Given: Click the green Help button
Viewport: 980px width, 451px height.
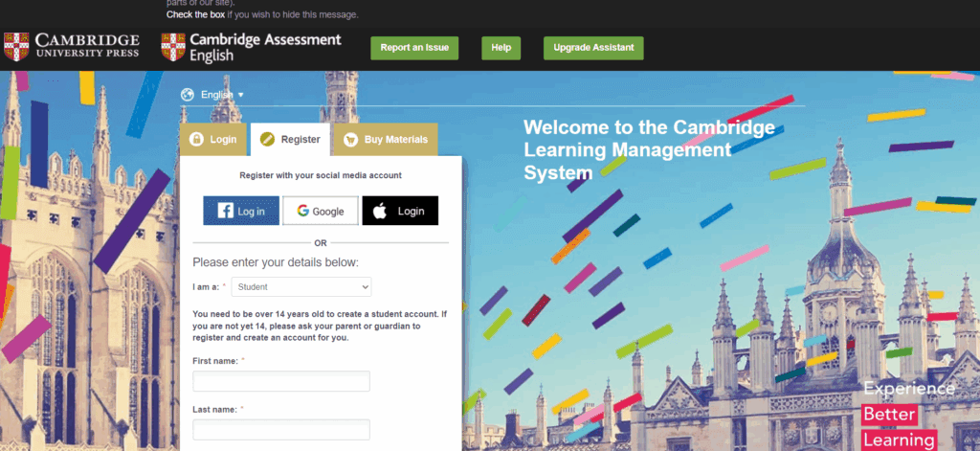Looking at the screenshot, I should pyautogui.click(x=501, y=48).
